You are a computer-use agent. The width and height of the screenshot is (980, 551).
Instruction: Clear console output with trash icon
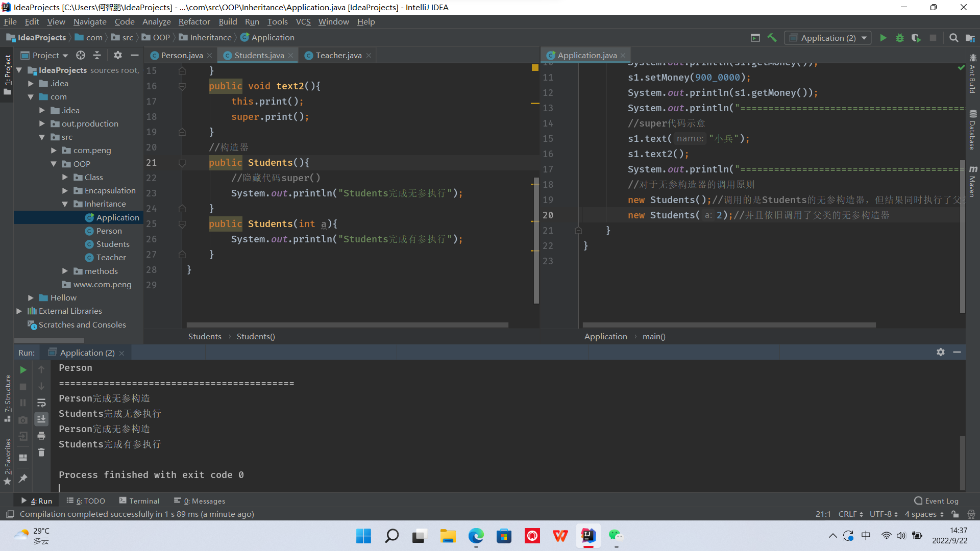(41, 453)
